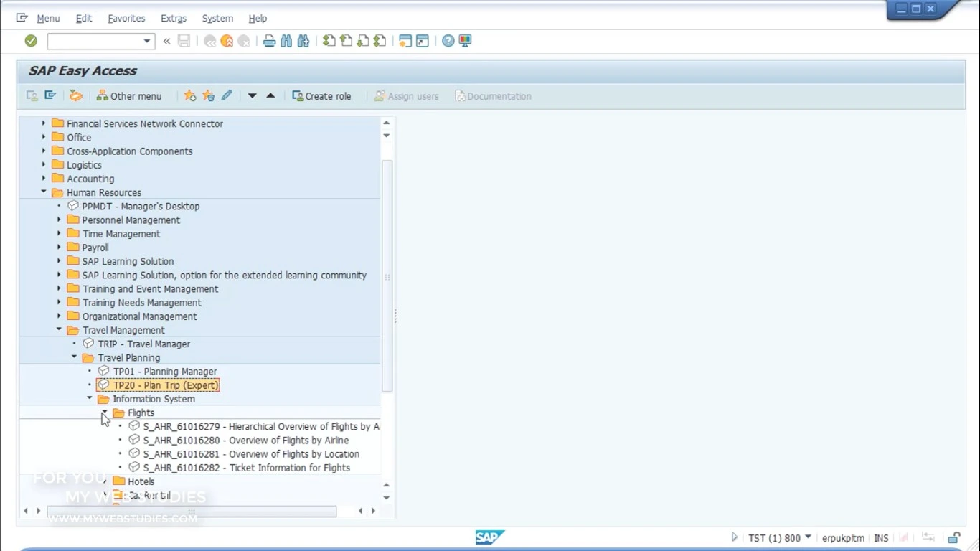This screenshot has width=980, height=551.
Task: Click the Other menu button
Action: (129, 96)
